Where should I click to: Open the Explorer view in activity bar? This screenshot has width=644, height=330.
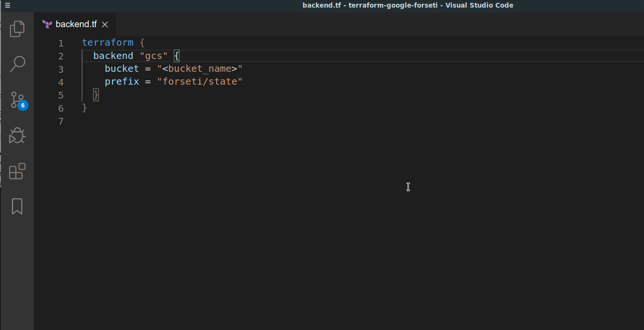pos(17,29)
